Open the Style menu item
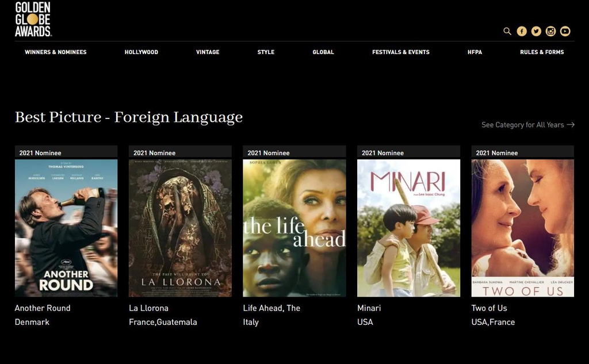Image resolution: width=589 pixels, height=364 pixels. [266, 52]
